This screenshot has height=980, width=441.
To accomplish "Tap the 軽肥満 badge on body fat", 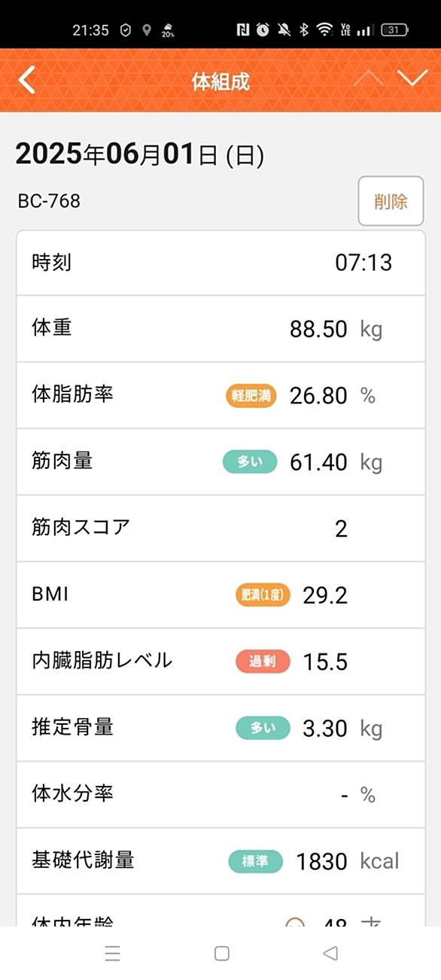I will click(251, 395).
